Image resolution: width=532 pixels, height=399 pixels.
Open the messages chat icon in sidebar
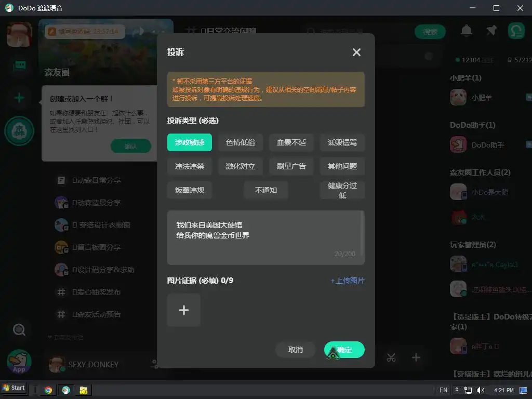coord(19,65)
